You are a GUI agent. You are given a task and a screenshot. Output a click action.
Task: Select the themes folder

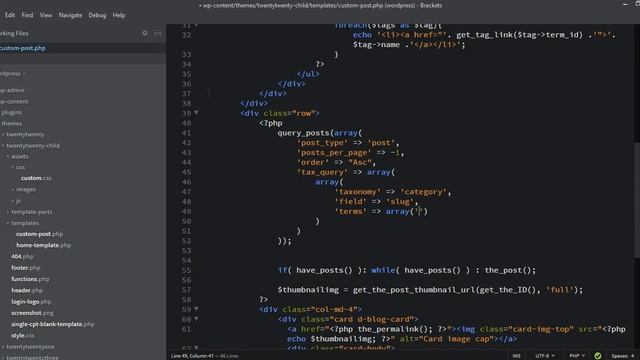click(11, 123)
